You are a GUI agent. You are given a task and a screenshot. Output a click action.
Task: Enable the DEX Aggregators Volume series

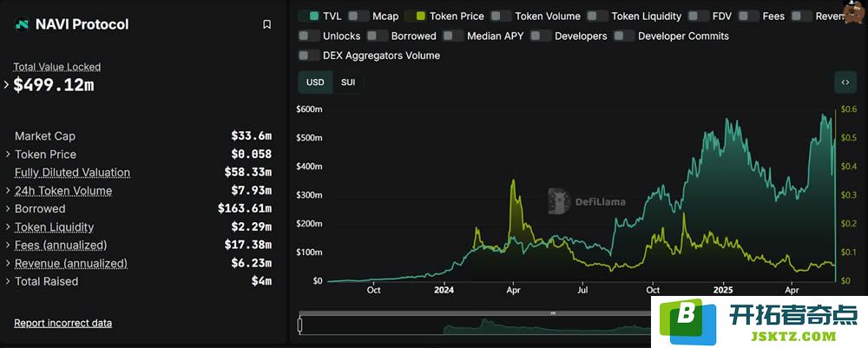click(x=308, y=56)
